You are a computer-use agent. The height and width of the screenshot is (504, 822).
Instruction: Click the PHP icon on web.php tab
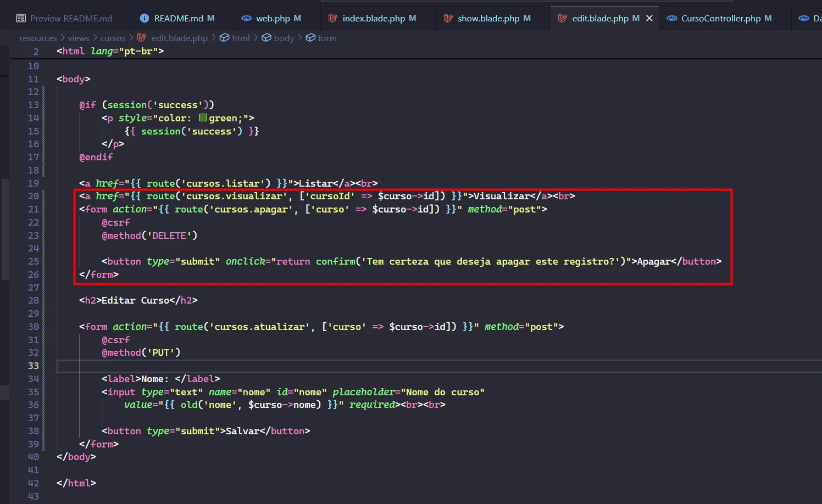pyautogui.click(x=247, y=18)
